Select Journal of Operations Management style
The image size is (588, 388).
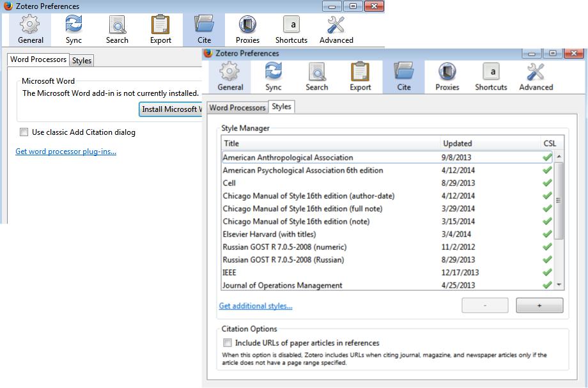click(387, 285)
